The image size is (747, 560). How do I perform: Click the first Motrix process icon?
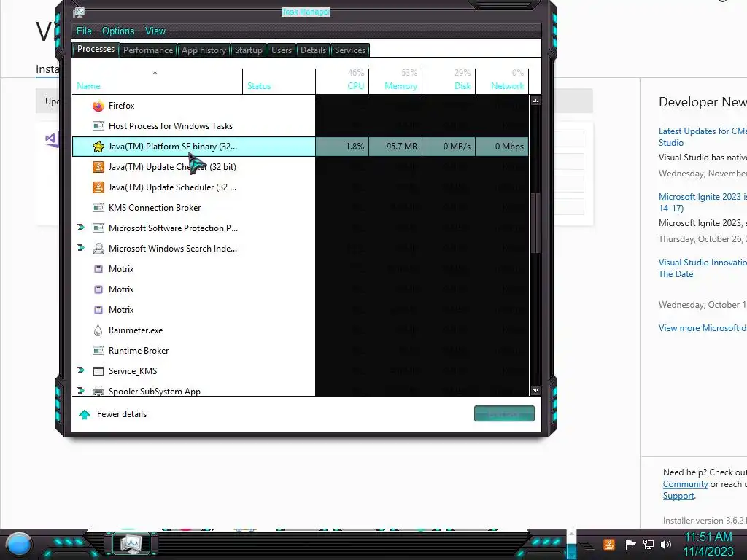(98, 269)
